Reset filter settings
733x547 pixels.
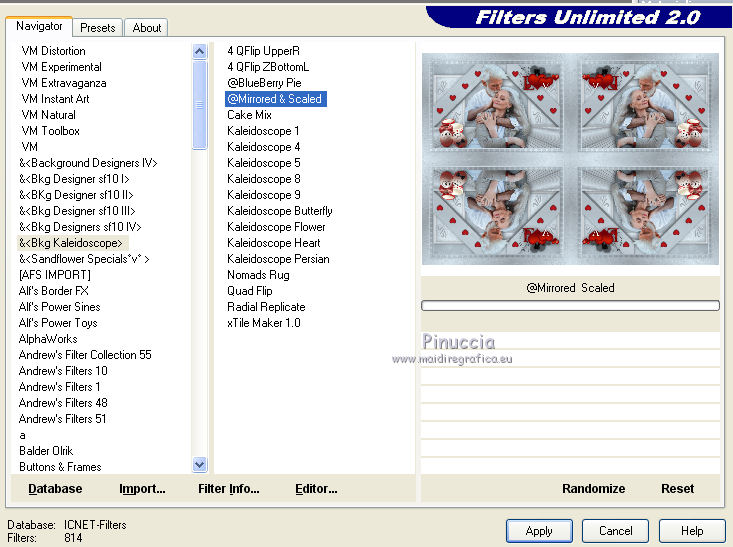click(677, 489)
